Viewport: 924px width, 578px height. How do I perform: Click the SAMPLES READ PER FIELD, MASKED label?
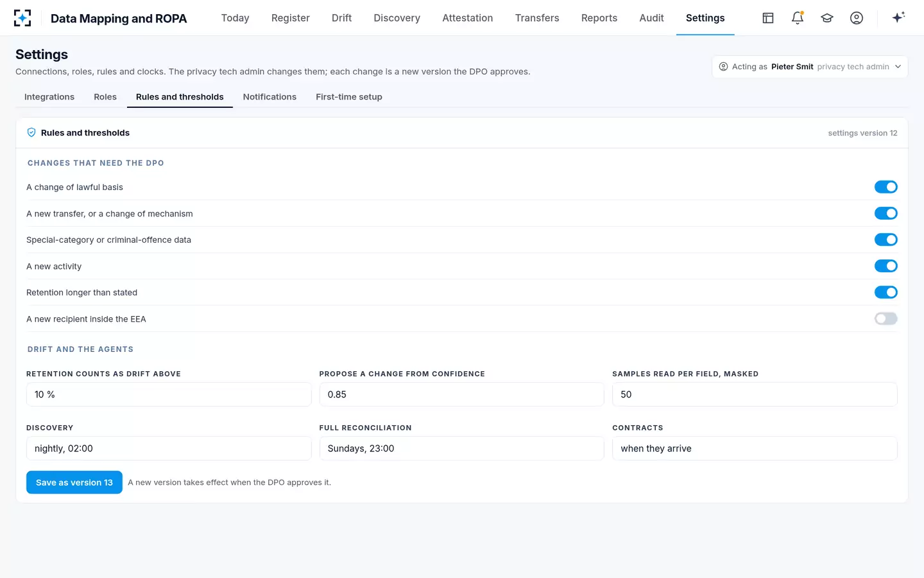click(685, 374)
